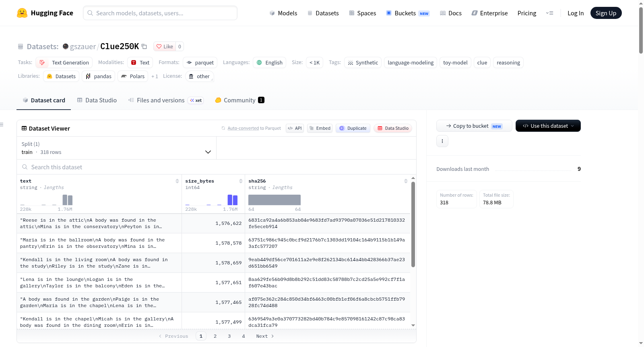Select the English language tag
Screen dimensions: 644x347
[x=269, y=62]
